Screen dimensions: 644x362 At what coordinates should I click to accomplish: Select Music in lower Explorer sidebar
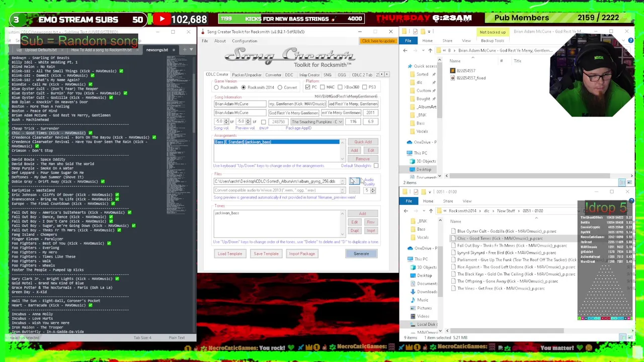pos(423,300)
